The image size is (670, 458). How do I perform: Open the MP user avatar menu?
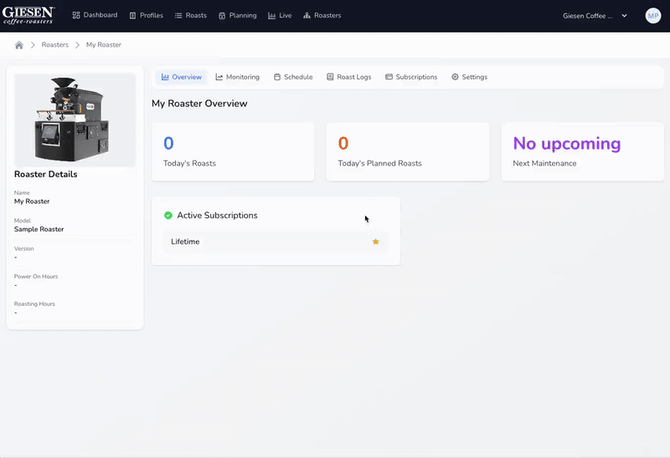653,16
